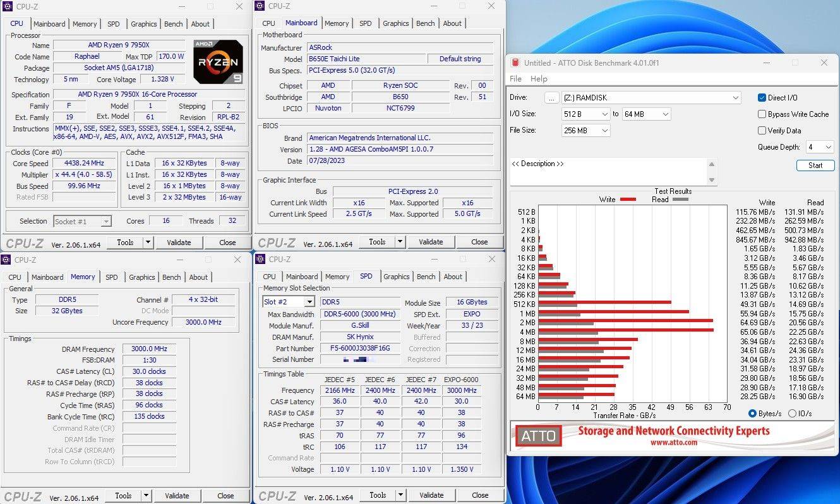The height and width of the screenshot is (504, 840).
Task: Open the Queue Depth dropdown
Action: pyautogui.click(x=819, y=147)
